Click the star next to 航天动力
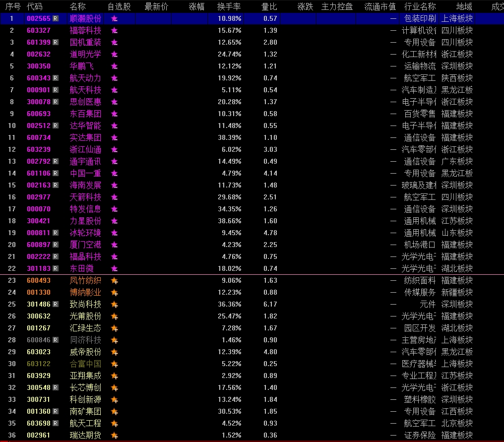Image resolution: width=504 pixels, height=442 pixels. click(114, 78)
